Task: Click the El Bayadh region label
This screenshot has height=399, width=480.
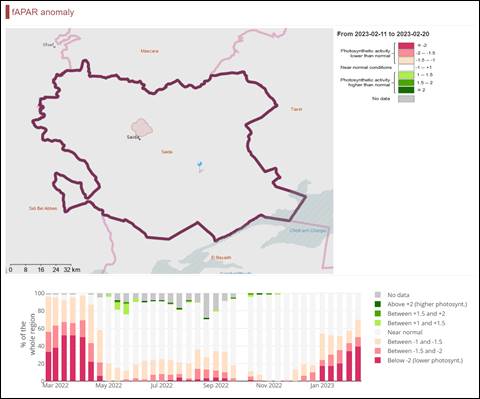Action: click(x=221, y=257)
